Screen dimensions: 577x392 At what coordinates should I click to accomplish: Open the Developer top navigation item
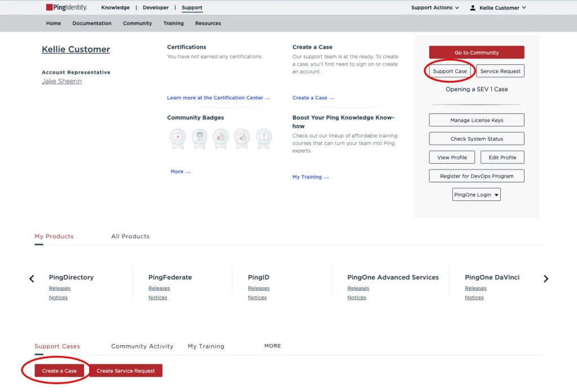click(156, 7)
